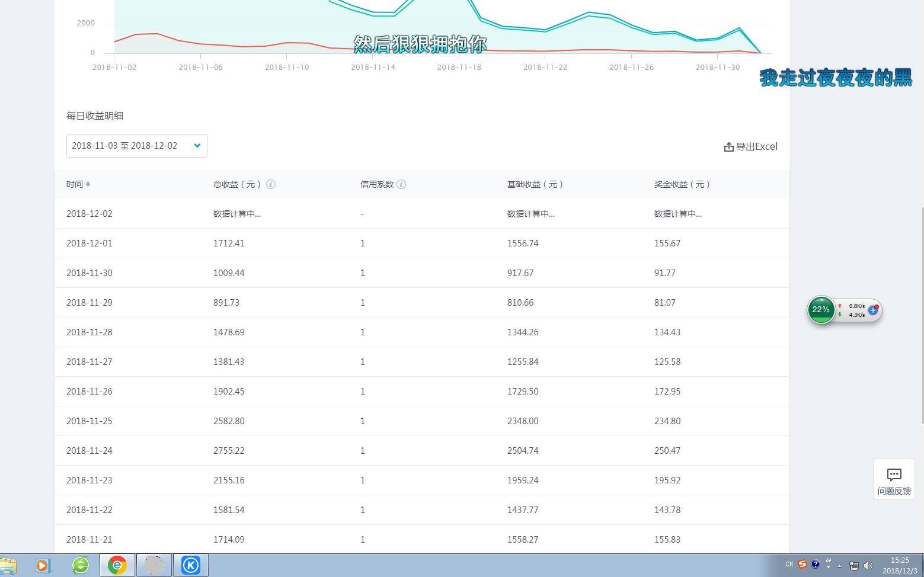Click total revenue value 891.73

tap(226, 303)
